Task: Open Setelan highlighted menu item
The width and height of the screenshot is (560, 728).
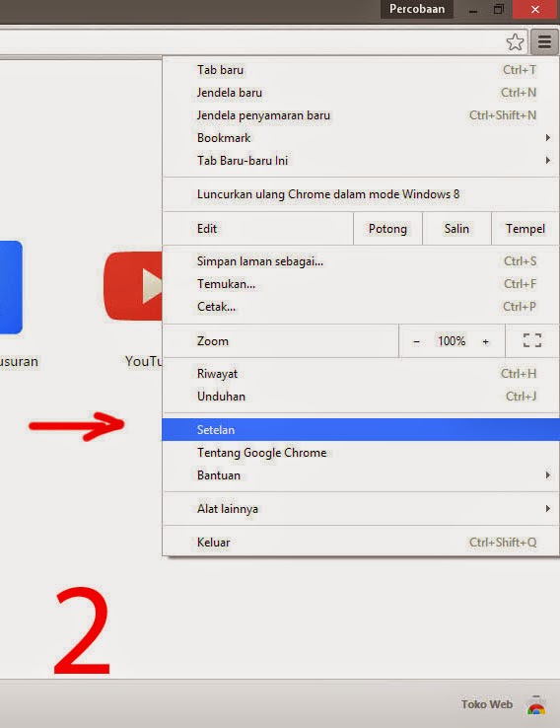Action: click(x=361, y=429)
